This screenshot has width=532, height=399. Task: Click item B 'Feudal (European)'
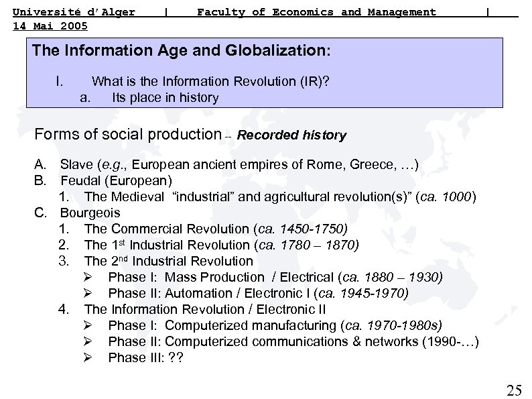117,180
